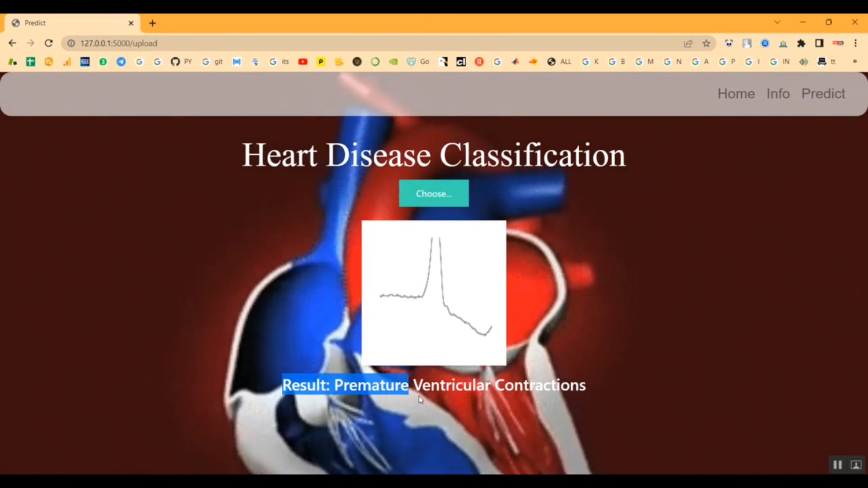Pause the video with the pause control
Screen dimensions: 868x488
coord(837,464)
